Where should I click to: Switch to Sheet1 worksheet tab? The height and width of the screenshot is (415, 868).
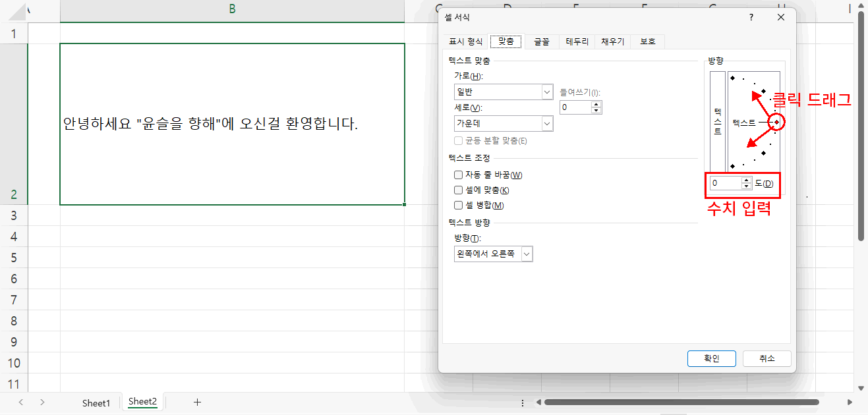click(x=96, y=402)
